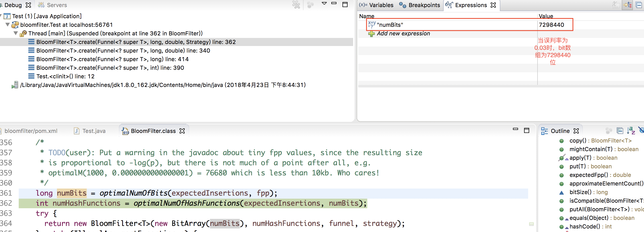The height and width of the screenshot is (232, 644).
Task: Close the Outline view tab
Action: (x=576, y=131)
